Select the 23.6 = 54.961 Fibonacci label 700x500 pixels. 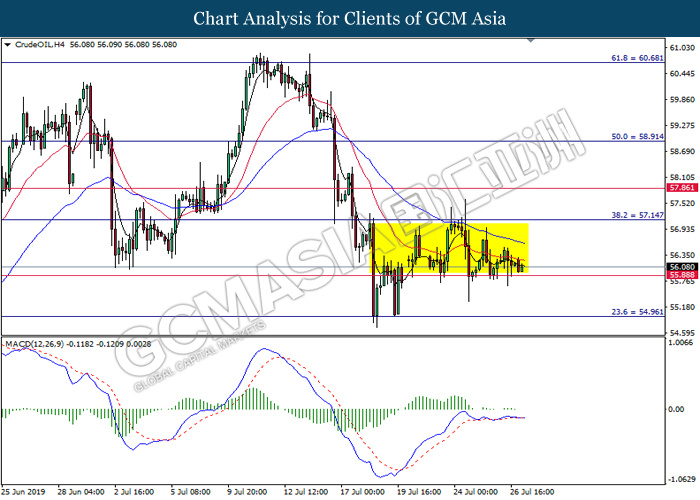pos(637,312)
